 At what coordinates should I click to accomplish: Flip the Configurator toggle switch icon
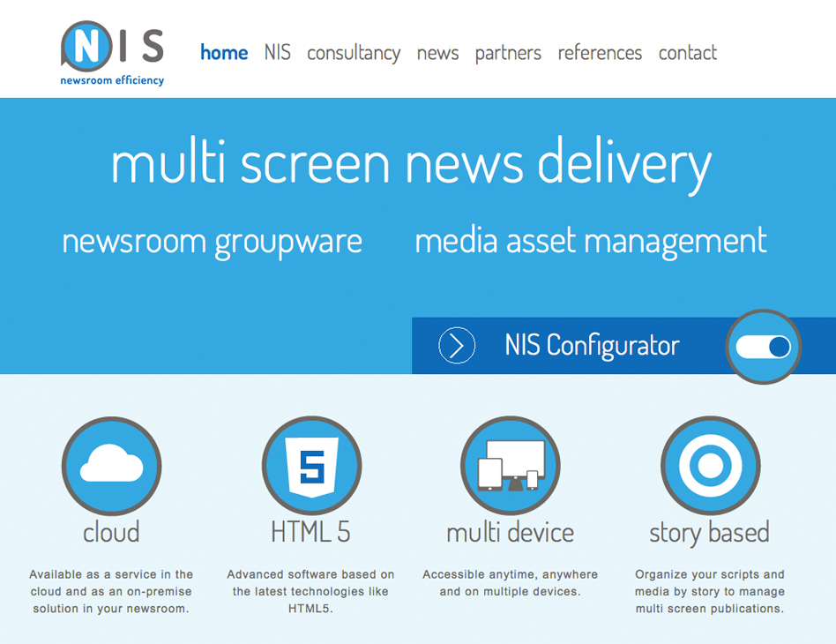[x=764, y=347]
